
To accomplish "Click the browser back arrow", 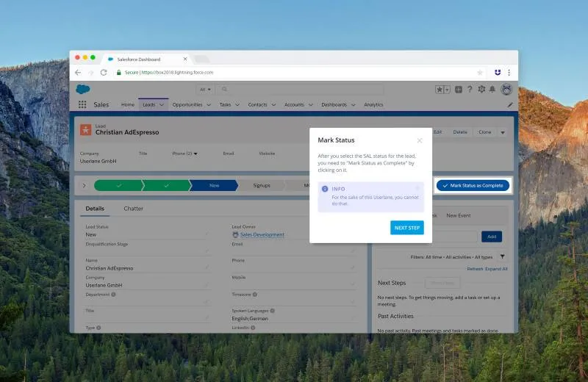I will pyautogui.click(x=78, y=72).
